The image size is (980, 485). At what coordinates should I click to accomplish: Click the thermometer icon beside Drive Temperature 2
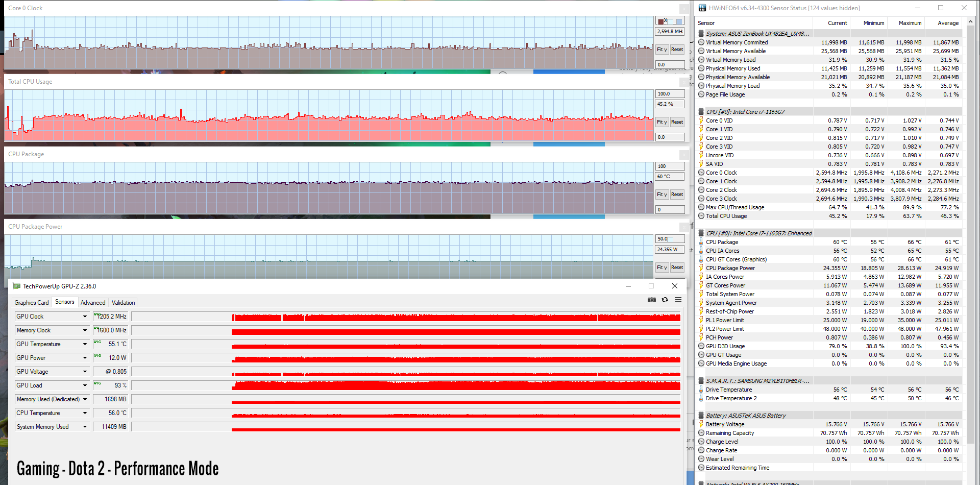[x=701, y=398]
